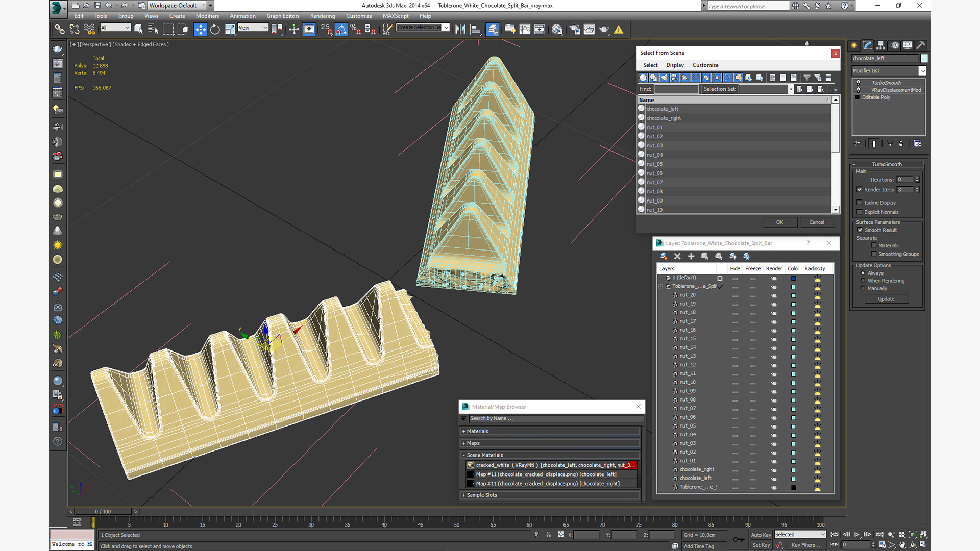980x551 pixels.
Task: Open Render Setup teapot icon
Action: [574, 30]
